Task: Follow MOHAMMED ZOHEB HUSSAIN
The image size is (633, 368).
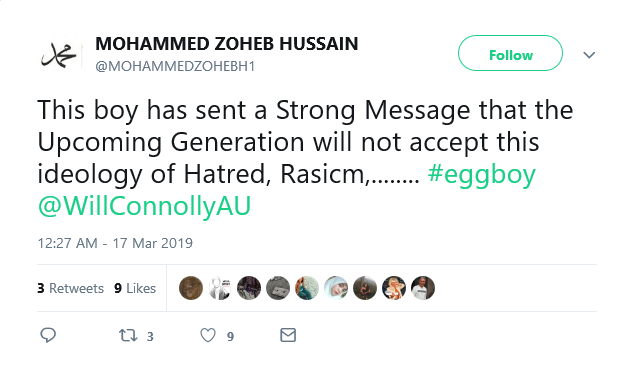Action: [510, 53]
